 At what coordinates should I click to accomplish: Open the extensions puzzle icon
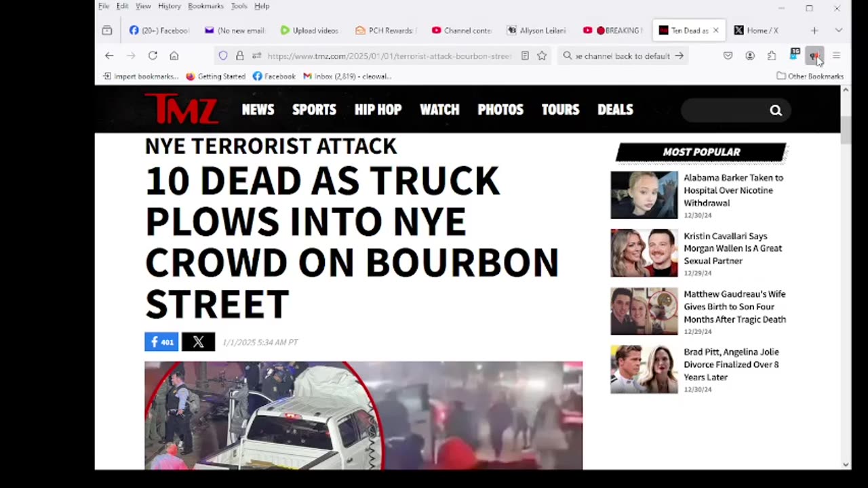[x=772, y=56]
